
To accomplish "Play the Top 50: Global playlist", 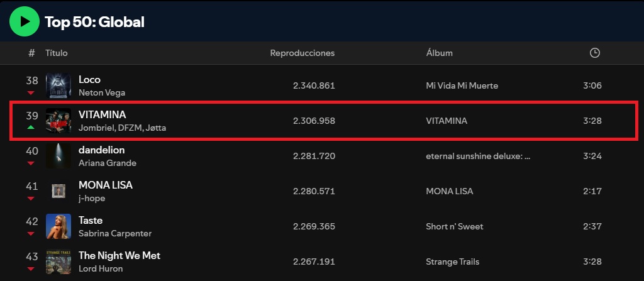I will pos(25,21).
